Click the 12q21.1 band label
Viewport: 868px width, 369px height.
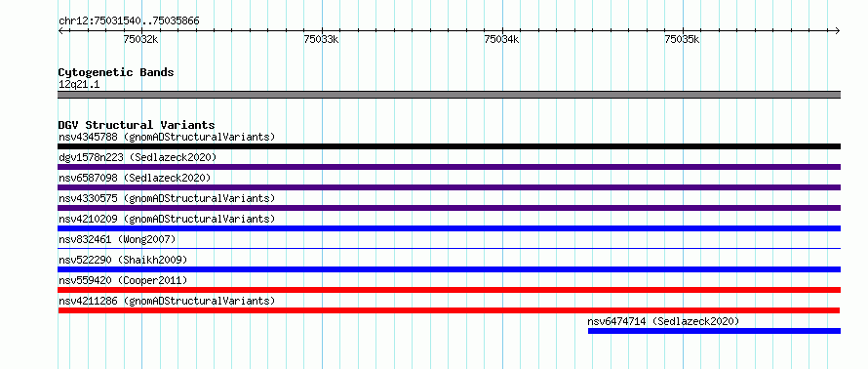(79, 84)
